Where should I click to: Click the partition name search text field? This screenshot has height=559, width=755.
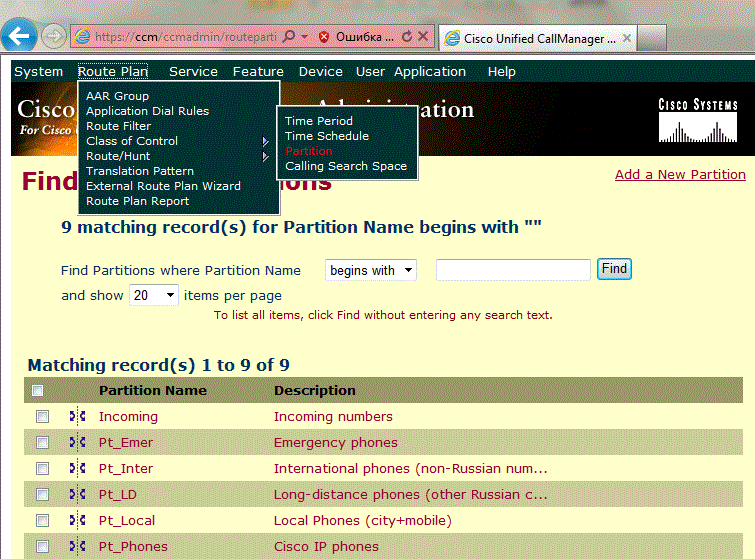[513, 270]
